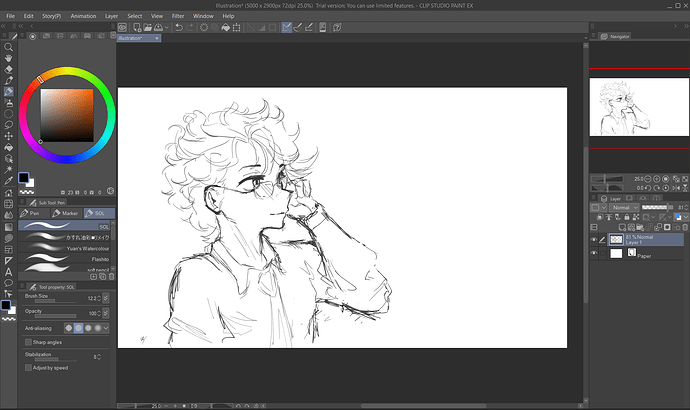Click Zoom in button in Navigator
Image resolution: width=690 pixels, height=410 pixels.
657,179
